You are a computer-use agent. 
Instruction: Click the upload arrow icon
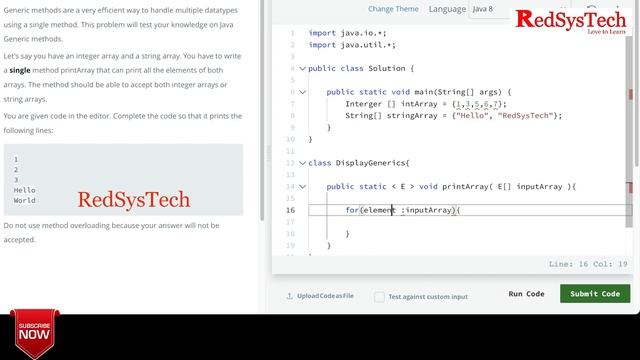pyautogui.click(x=289, y=296)
